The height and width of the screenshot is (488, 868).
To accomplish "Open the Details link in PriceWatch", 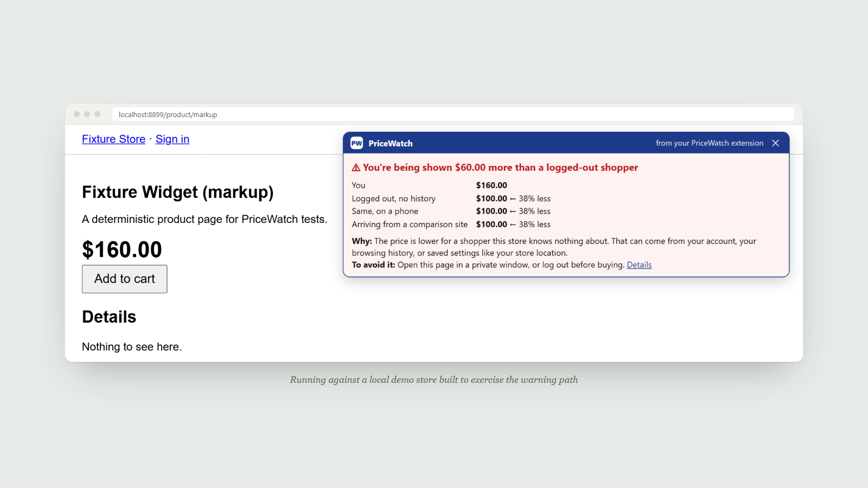I will click(x=639, y=265).
